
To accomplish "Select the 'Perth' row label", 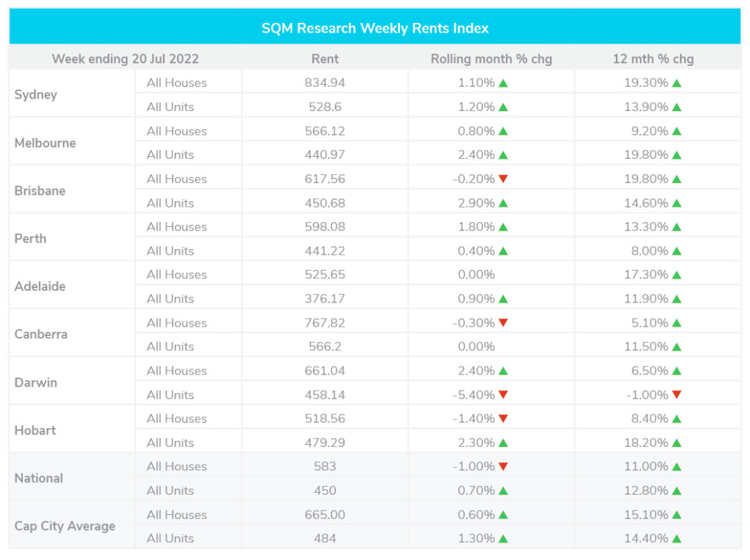I will coord(30,239).
